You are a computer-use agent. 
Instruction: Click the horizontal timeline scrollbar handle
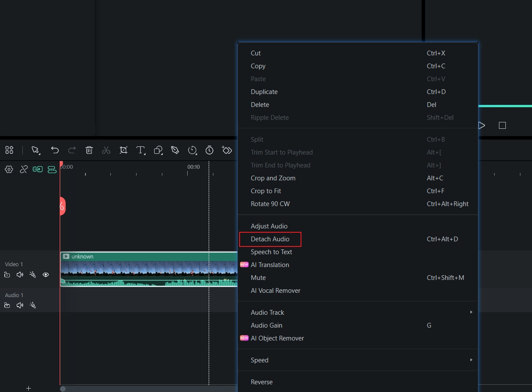(x=63, y=389)
